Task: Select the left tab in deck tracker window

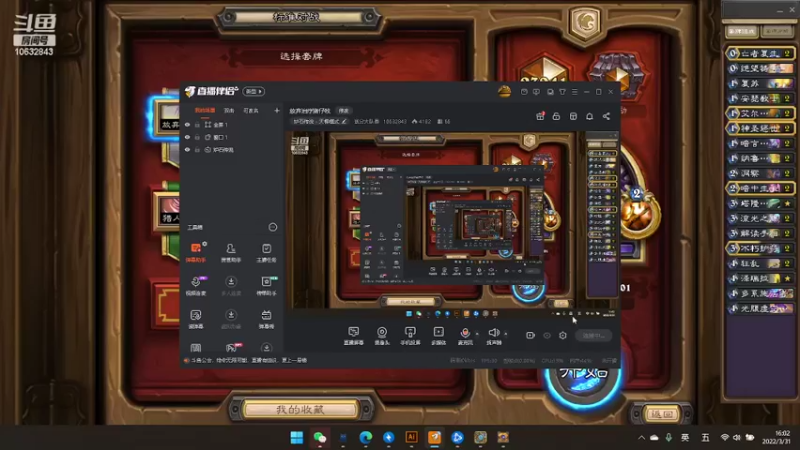Action: pos(741,32)
